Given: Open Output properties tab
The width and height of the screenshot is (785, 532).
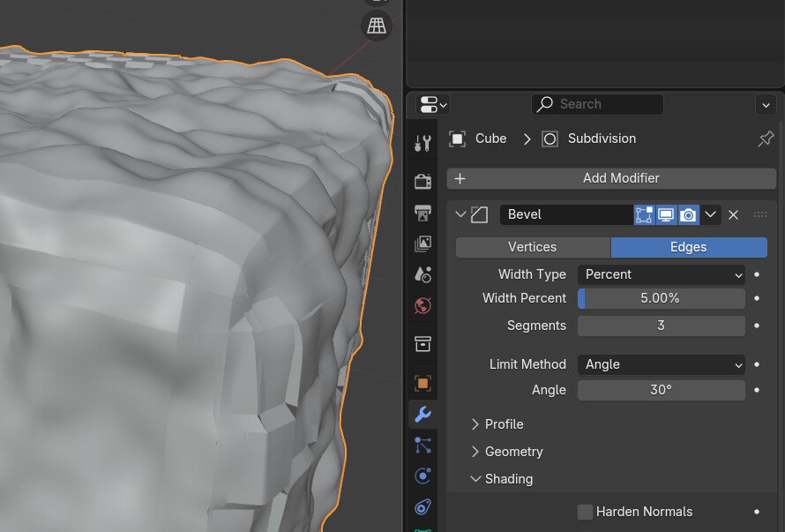Looking at the screenshot, I should coord(423,213).
